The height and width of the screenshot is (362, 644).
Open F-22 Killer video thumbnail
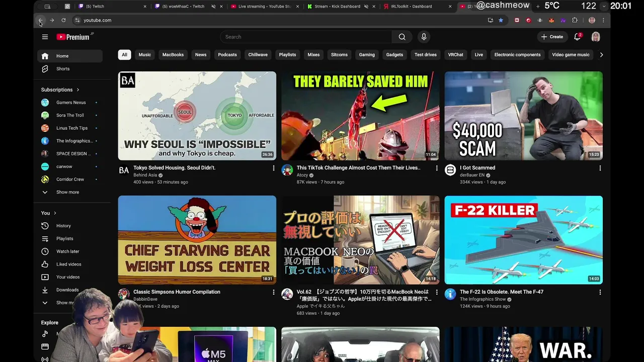tap(523, 240)
